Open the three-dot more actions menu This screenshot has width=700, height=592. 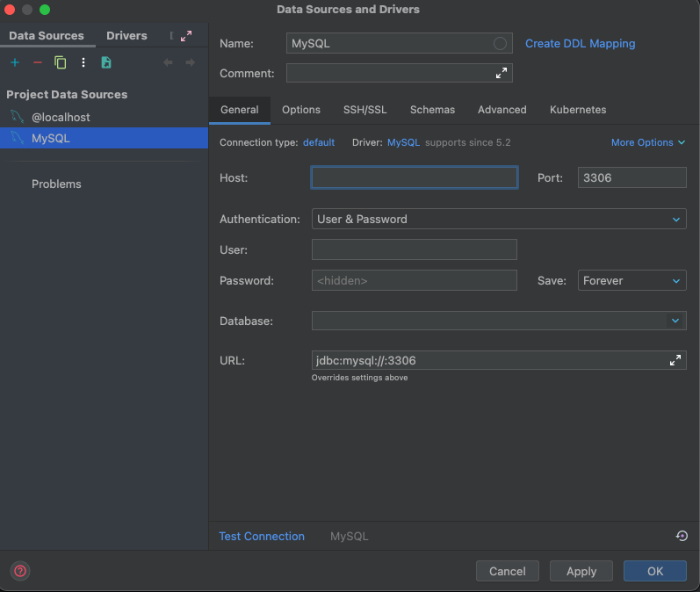pyautogui.click(x=83, y=62)
